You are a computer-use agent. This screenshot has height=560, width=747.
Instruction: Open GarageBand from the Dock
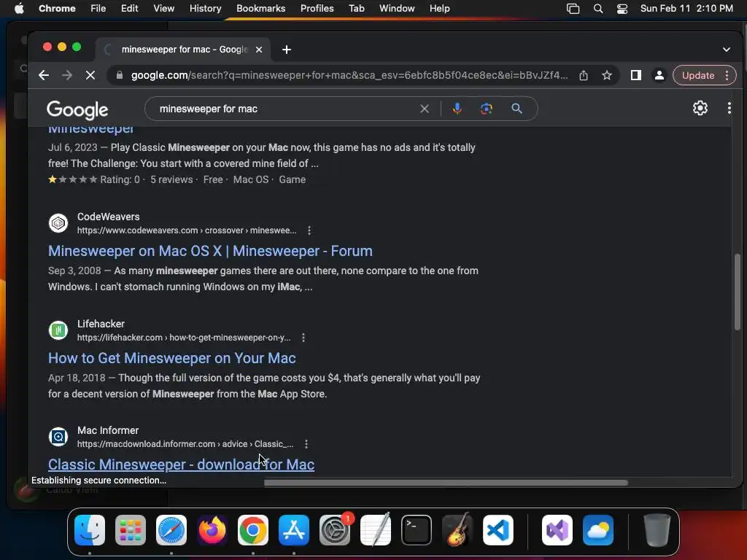(457, 530)
